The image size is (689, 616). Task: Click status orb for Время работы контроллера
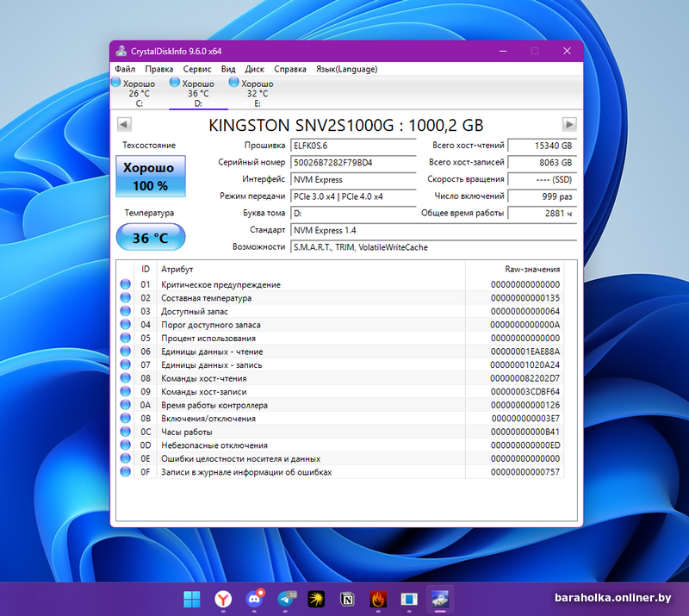125,405
